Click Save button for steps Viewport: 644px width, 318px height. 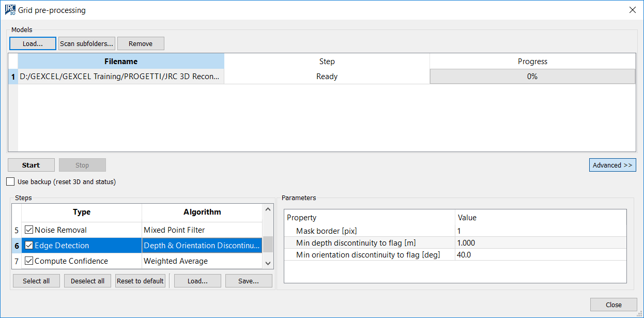(249, 281)
